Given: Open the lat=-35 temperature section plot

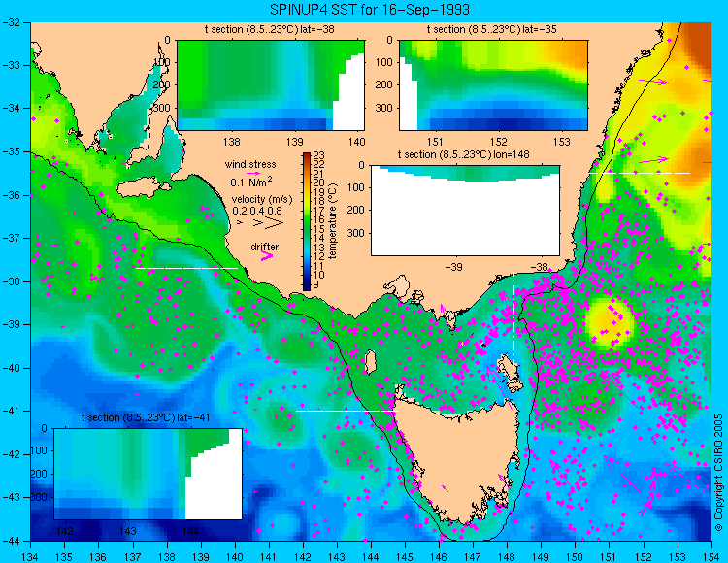Looking at the screenshot, I should (493, 85).
